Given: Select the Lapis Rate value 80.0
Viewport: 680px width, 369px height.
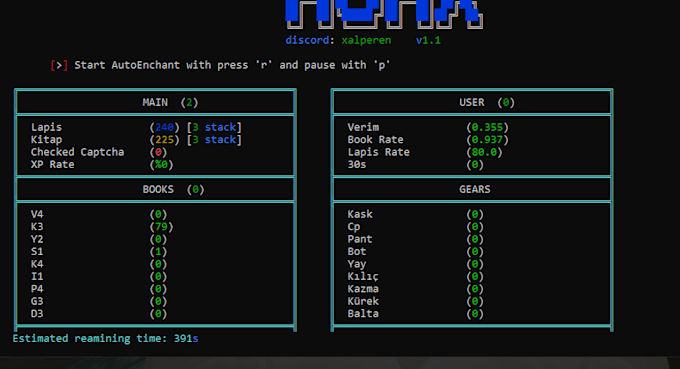Looking at the screenshot, I should 484,152.
